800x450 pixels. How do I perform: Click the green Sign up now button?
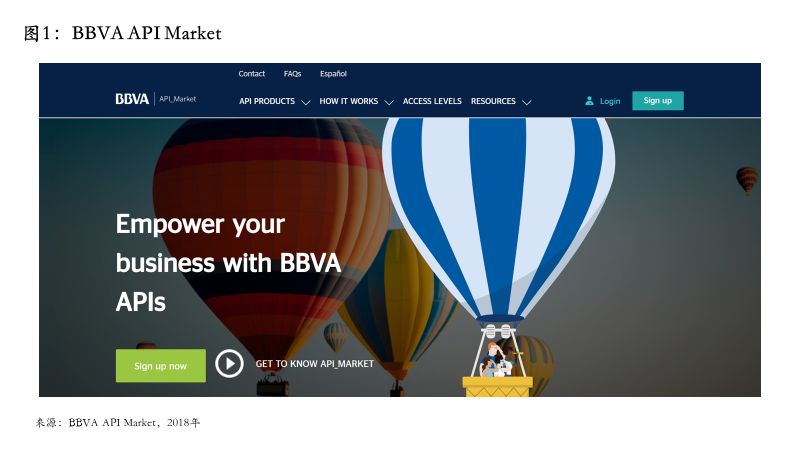click(x=161, y=366)
